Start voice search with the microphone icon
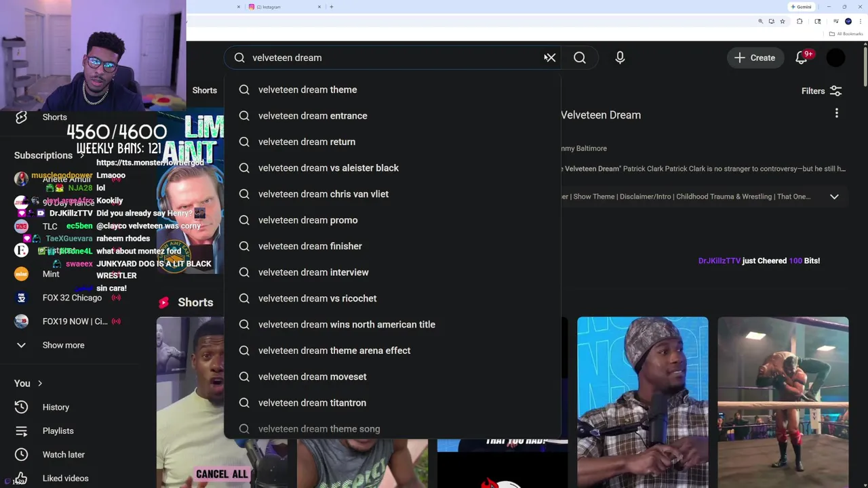Screen dimensions: 868x488 [x=620, y=58]
